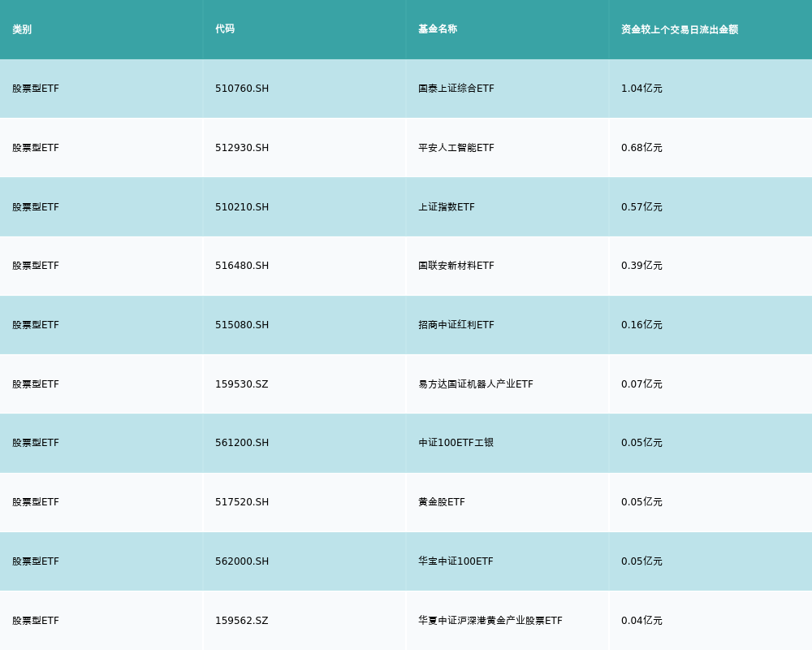
Task: Click 0.05亿元 in the 561200.SH row
Action: [x=641, y=443]
